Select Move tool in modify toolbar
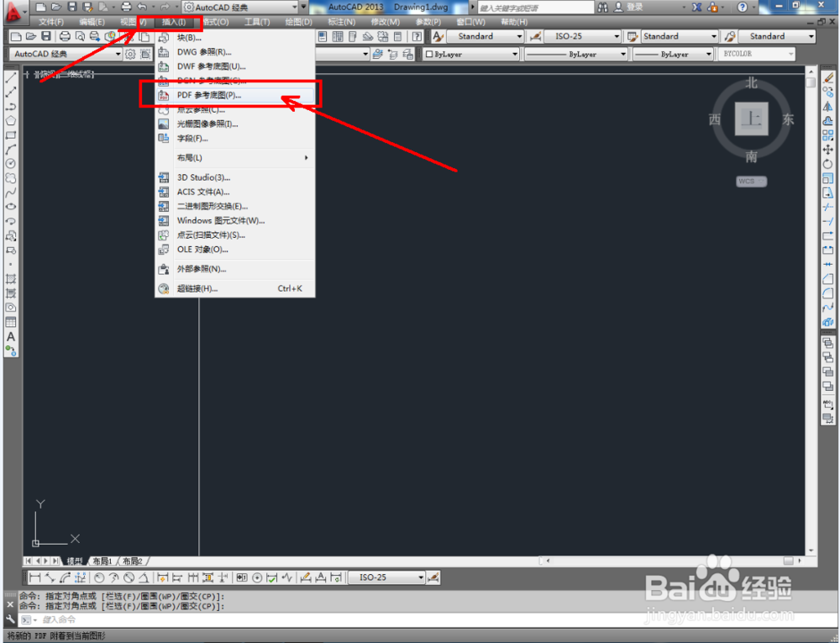This screenshot has height=643, width=840. 828,150
